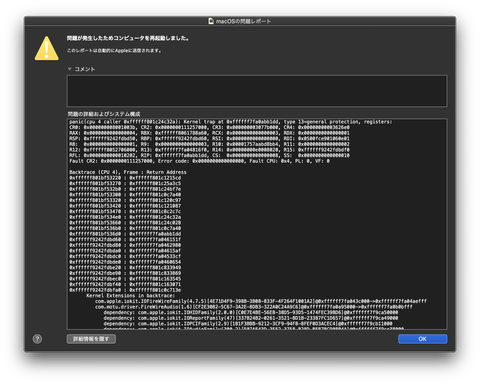The image size is (480, 384).
Task: Click the 'Kernel Extensions in backtrace:' line
Action: (x=130, y=296)
